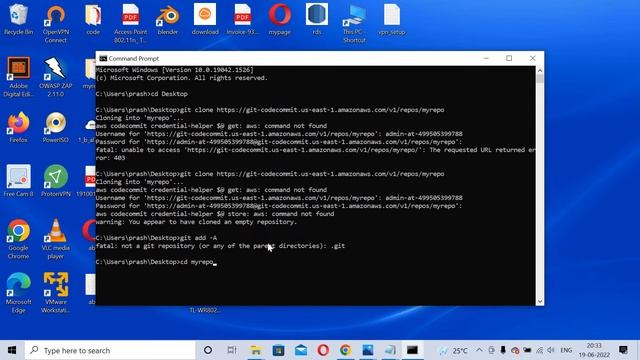Open the 25°C weather widget
The width and height of the screenshot is (640, 360).
(453, 350)
